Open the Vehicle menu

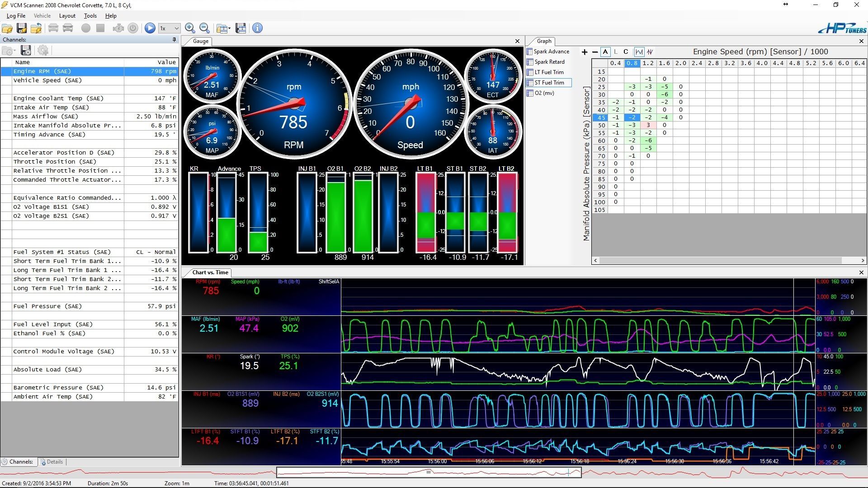pos(42,16)
